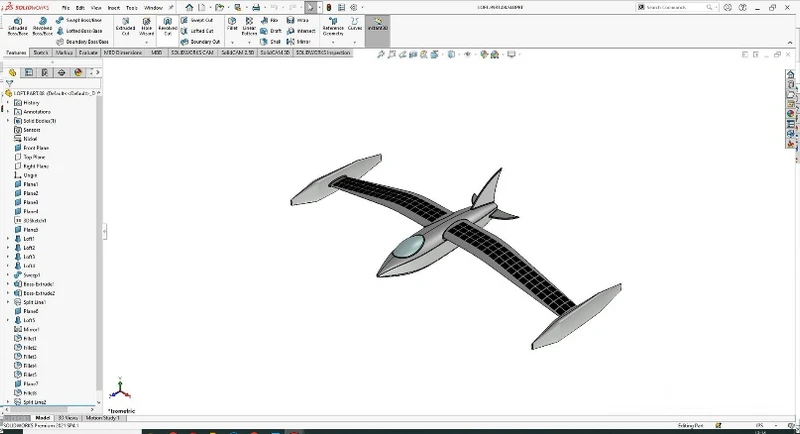Screen dimensions: 800x434
Task: Open Reference Geometry tool
Action: pyautogui.click(x=333, y=27)
